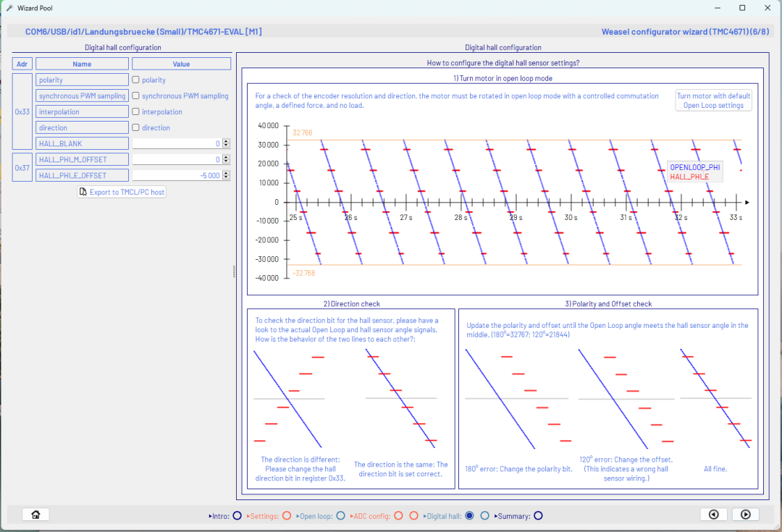Click the home icon in the bottom toolbar
Screen dimensions: 782x532
(x=35, y=514)
